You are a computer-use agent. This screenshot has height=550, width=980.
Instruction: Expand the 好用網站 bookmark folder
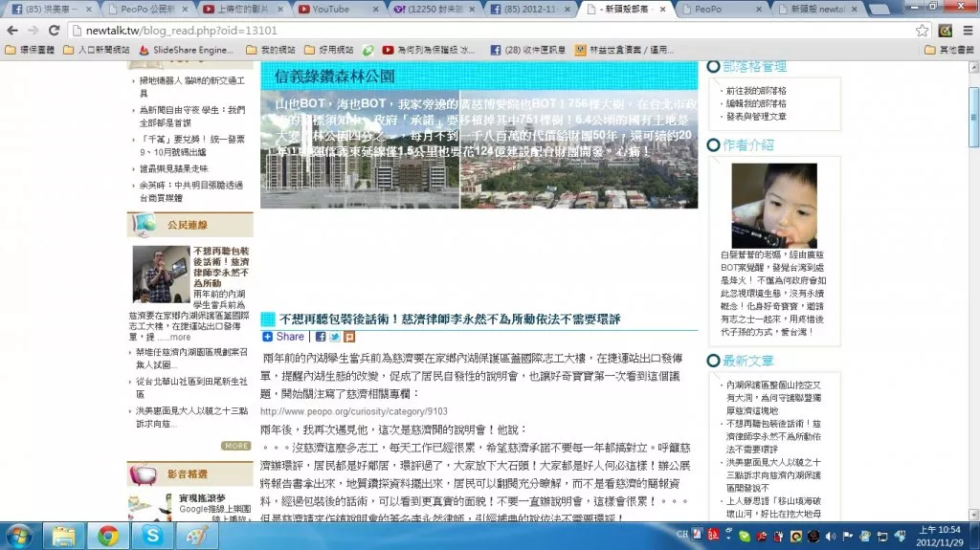[329, 50]
